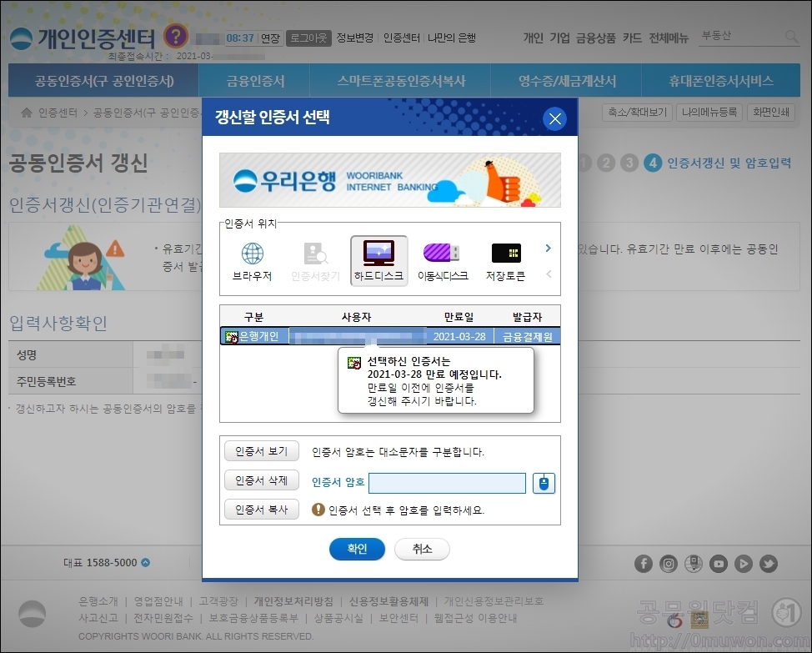Click the 발급자 column header
812x653 pixels.
pyautogui.click(x=527, y=317)
